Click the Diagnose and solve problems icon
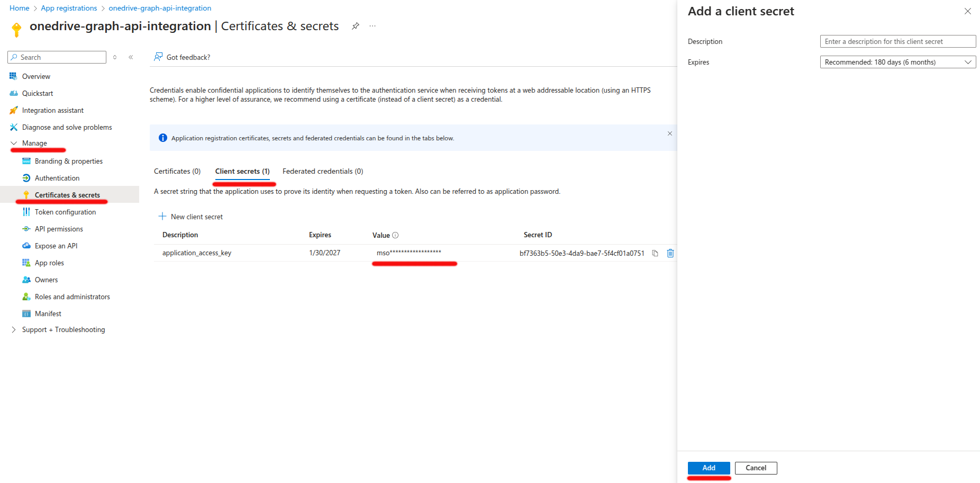Image resolution: width=980 pixels, height=483 pixels. [13, 127]
